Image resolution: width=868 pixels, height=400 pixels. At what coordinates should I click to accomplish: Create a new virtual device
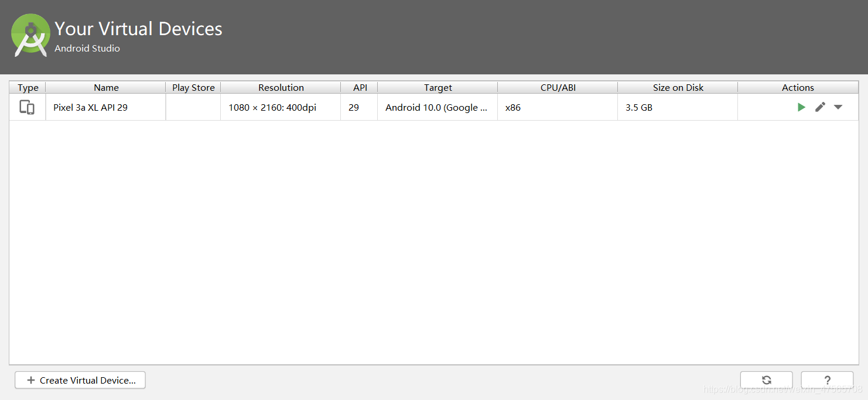tap(80, 380)
